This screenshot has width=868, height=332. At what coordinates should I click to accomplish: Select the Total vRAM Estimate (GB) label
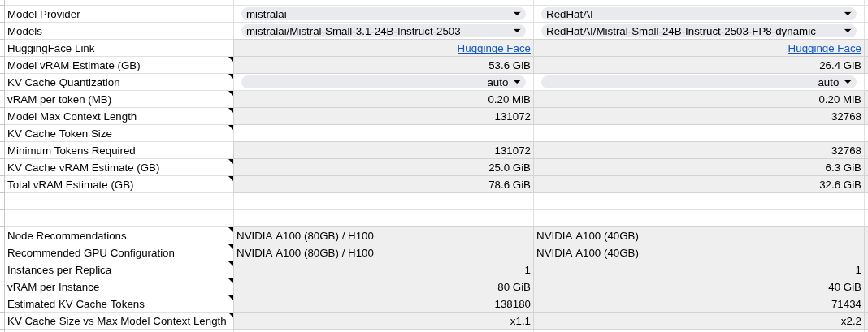point(119,185)
